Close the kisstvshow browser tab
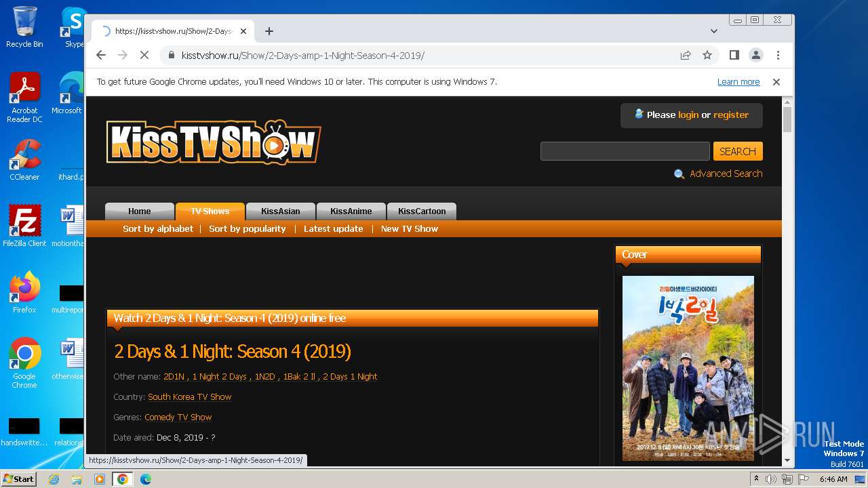Image resolution: width=868 pixels, height=488 pixels. tap(243, 31)
